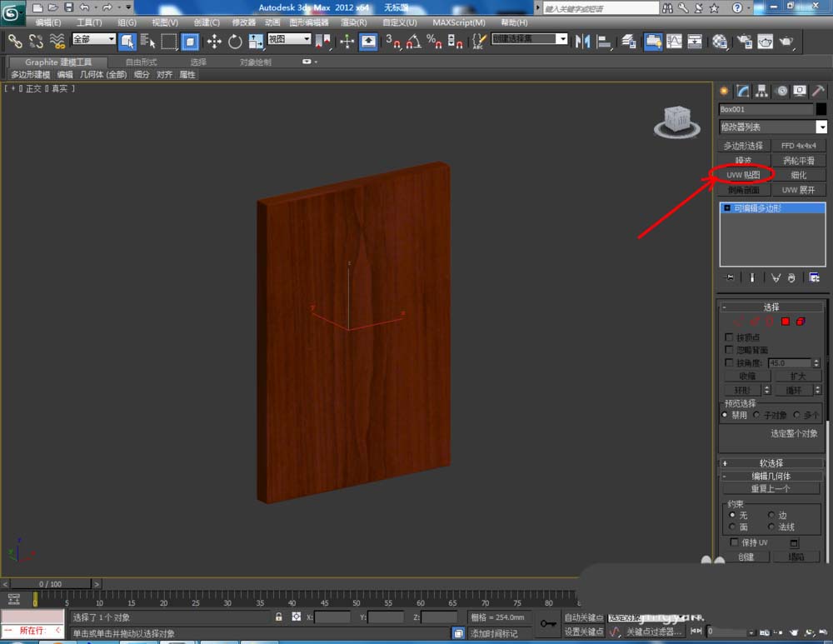The width and height of the screenshot is (833, 644).
Task: Activate the Select and Rotate tool
Action: pos(235,41)
